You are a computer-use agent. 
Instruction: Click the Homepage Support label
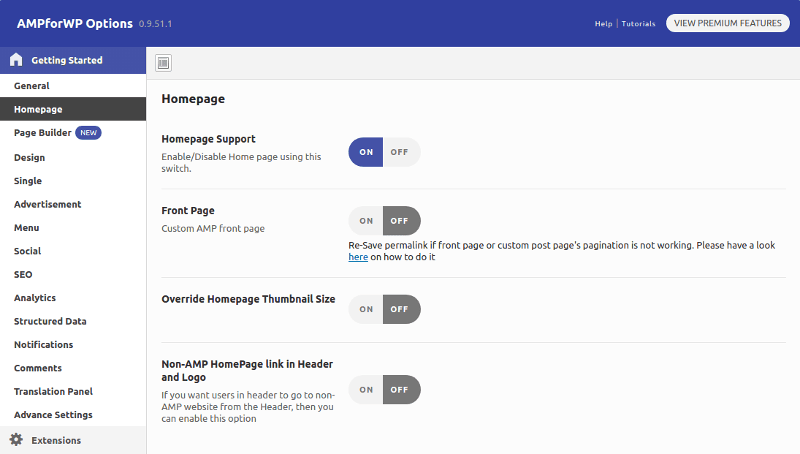[x=208, y=139]
